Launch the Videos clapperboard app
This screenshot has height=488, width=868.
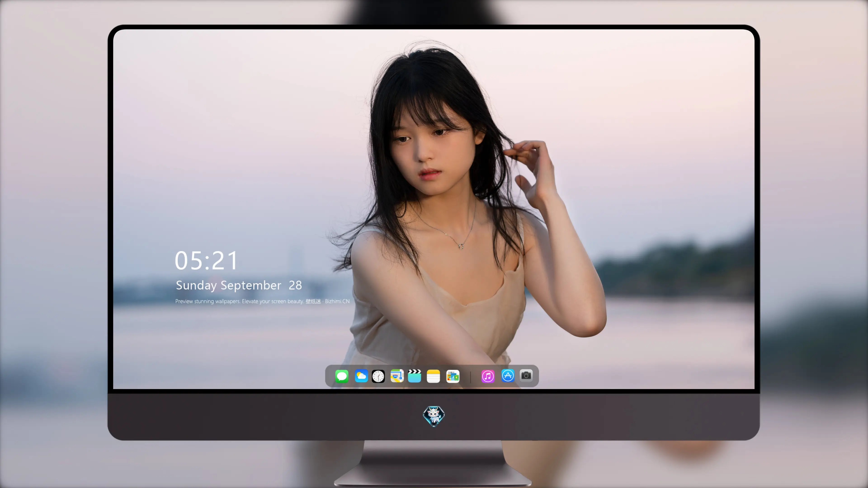point(415,376)
